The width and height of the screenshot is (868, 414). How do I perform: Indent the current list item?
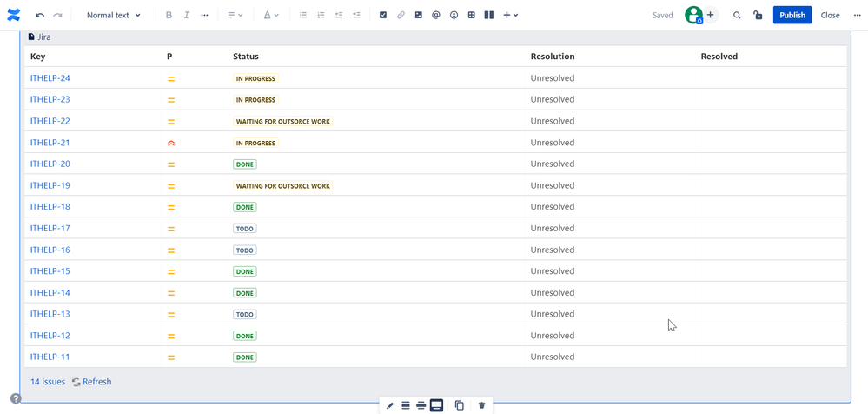356,15
